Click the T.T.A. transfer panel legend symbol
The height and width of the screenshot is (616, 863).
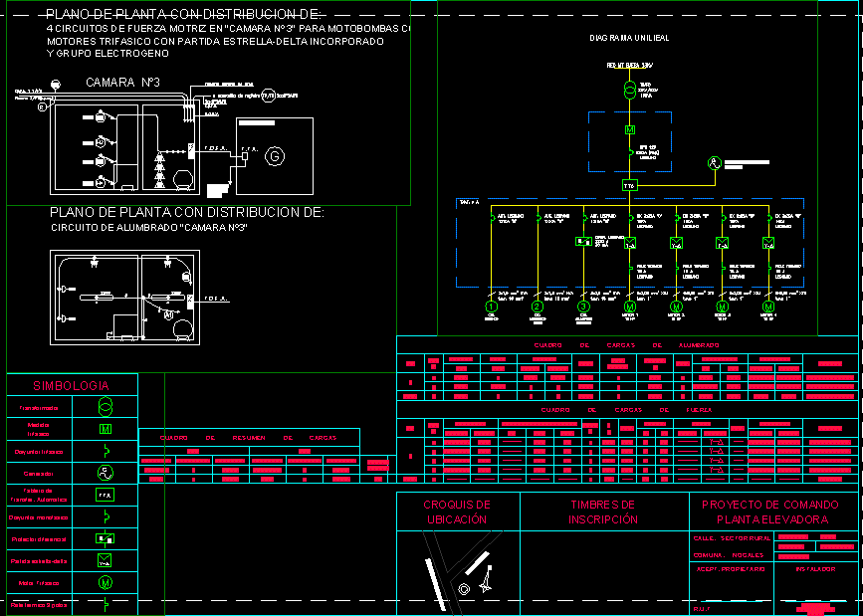tap(105, 495)
